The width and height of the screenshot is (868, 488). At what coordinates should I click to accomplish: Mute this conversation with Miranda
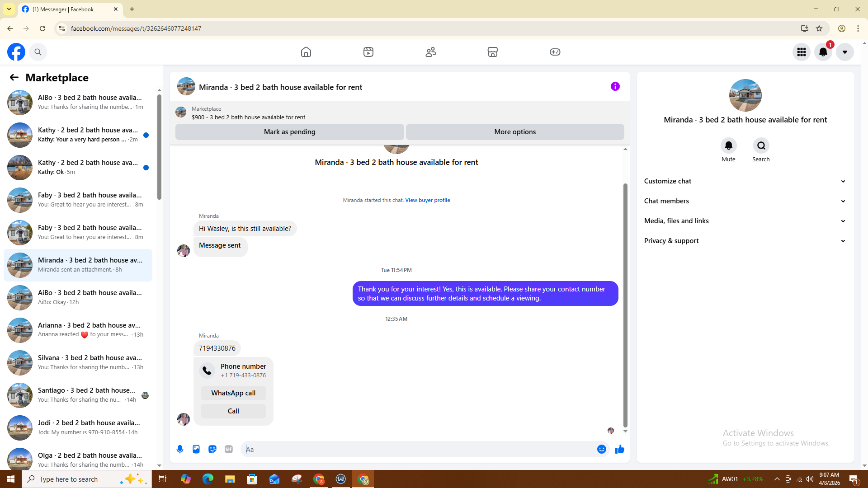coord(728,145)
